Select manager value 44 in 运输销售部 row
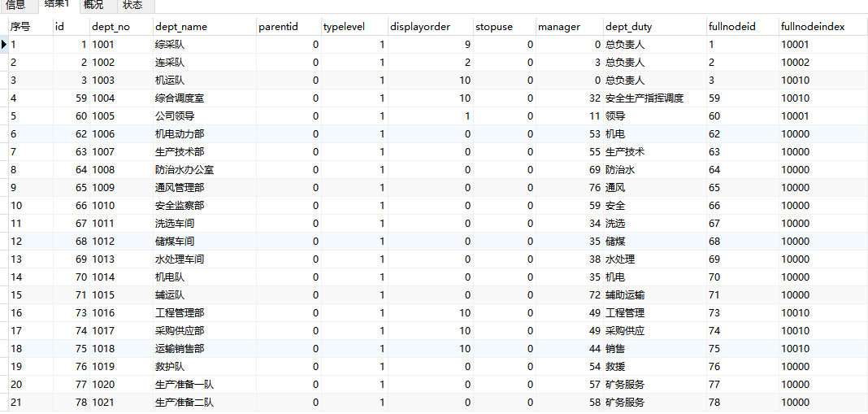The image size is (868, 414). [570, 349]
